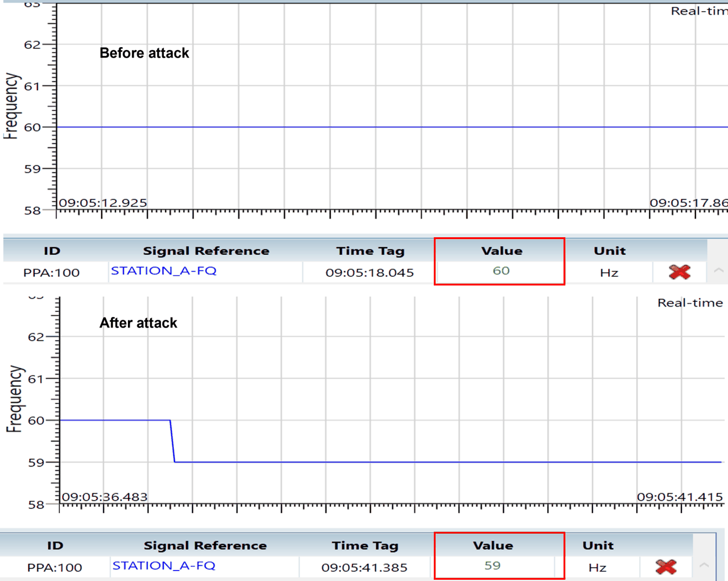Click end timestamp 09:05:17.86 on upper chart
The height and width of the screenshot is (581, 728).
click(688, 203)
